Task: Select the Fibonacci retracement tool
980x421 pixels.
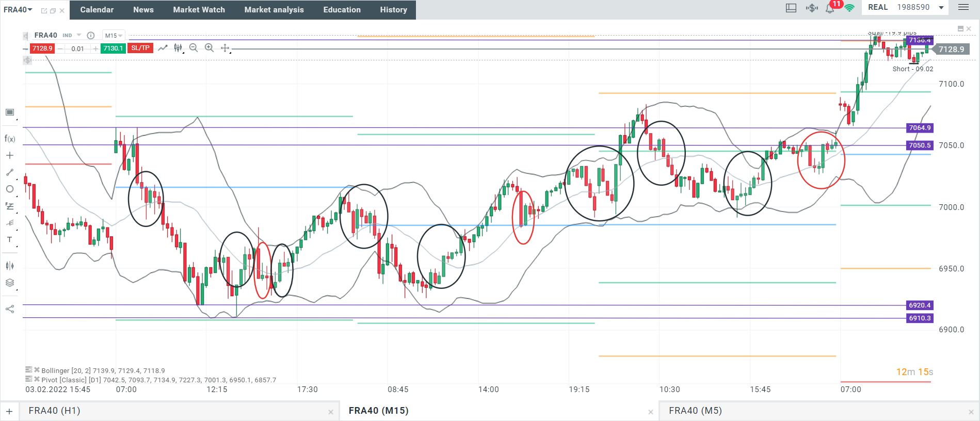Action: tap(10, 206)
